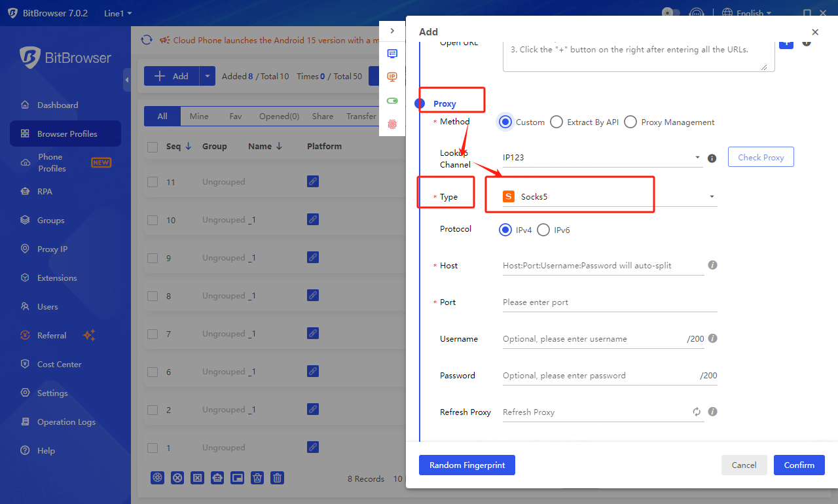Select the Proxy Management method option
The height and width of the screenshot is (504, 838).
pyautogui.click(x=630, y=122)
